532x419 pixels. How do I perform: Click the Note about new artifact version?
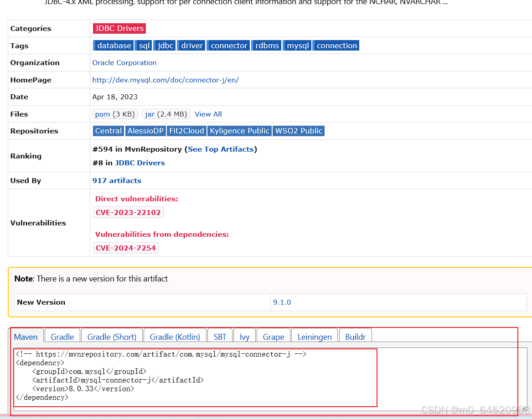[x=91, y=279]
